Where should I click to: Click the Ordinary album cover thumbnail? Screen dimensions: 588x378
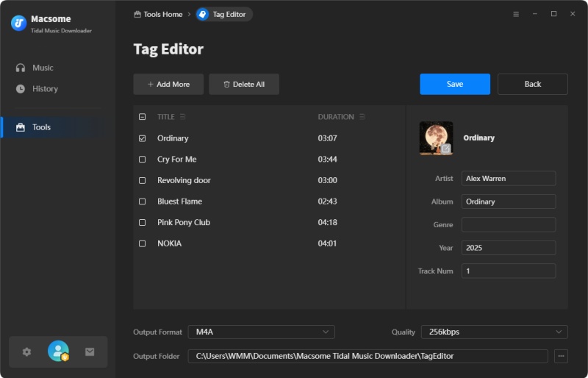click(436, 138)
